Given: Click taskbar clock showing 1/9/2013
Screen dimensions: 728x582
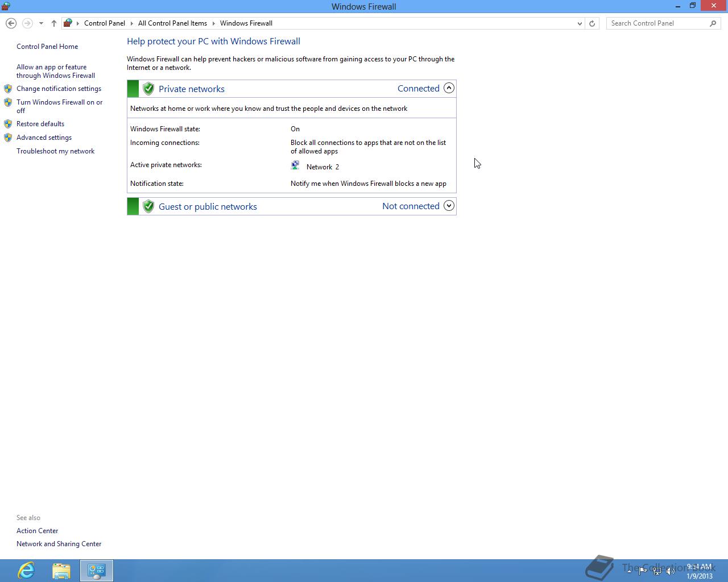Looking at the screenshot, I should click(x=699, y=571).
